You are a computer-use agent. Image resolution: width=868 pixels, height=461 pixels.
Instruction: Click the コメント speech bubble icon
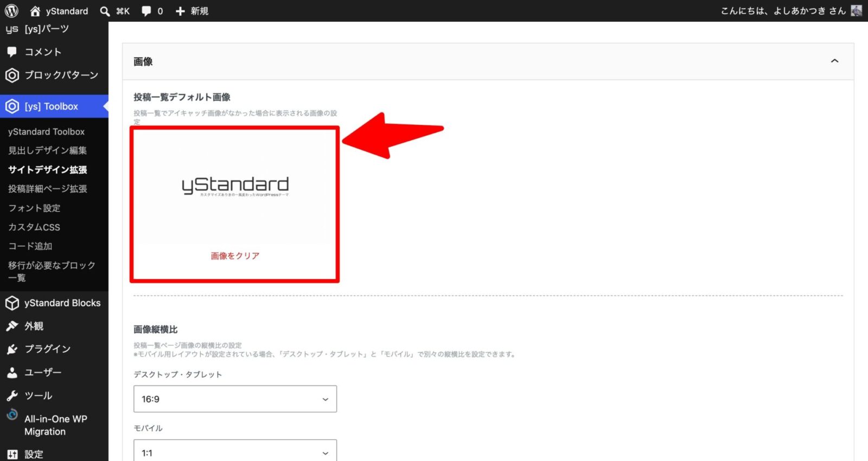pyautogui.click(x=12, y=52)
